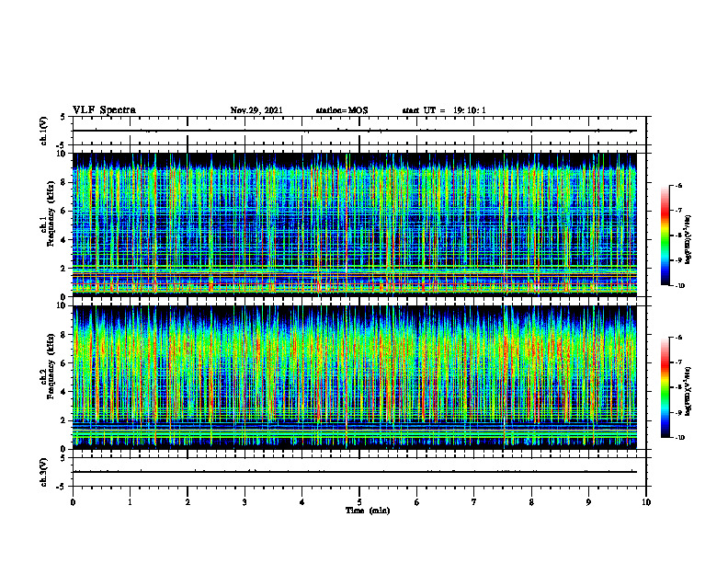The height and width of the screenshot is (563, 728).
Task: Click the "5" tick on the ch.1(V) axis
Action: [x=64, y=117]
